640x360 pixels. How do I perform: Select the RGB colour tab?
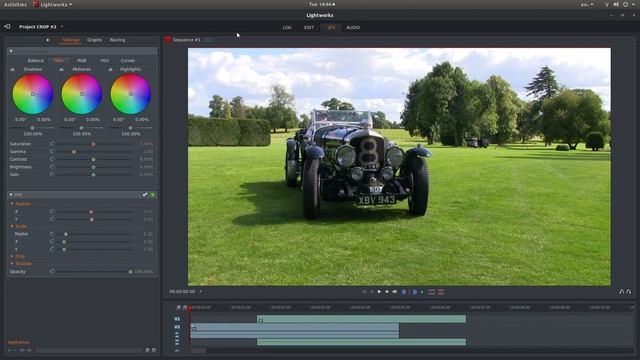pos(82,60)
